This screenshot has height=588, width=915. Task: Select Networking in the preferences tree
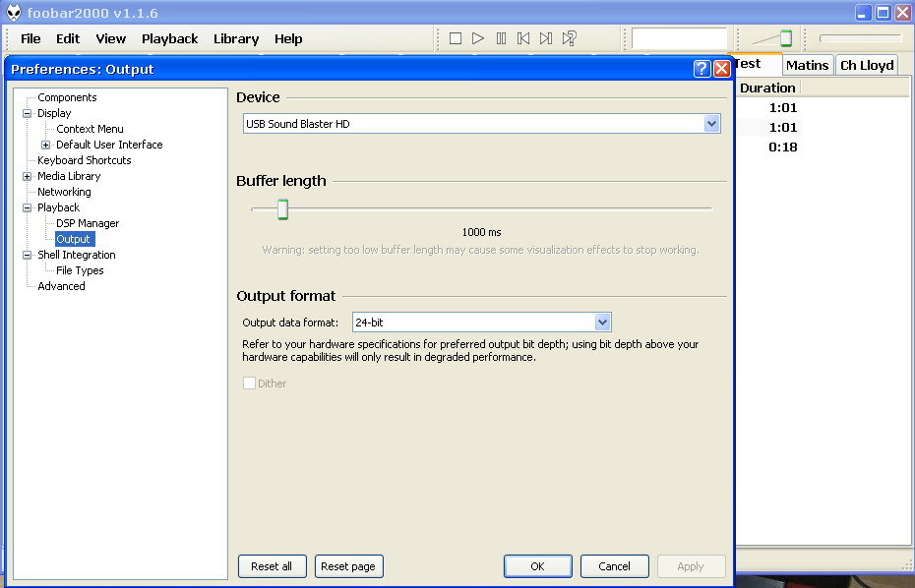[64, 192]
